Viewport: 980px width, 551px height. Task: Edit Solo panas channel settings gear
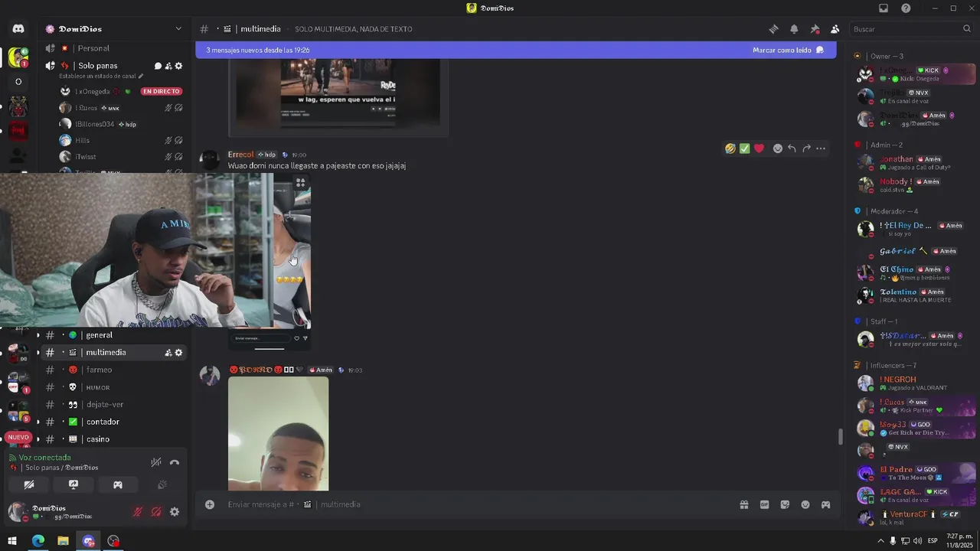(x=178, y=66)
